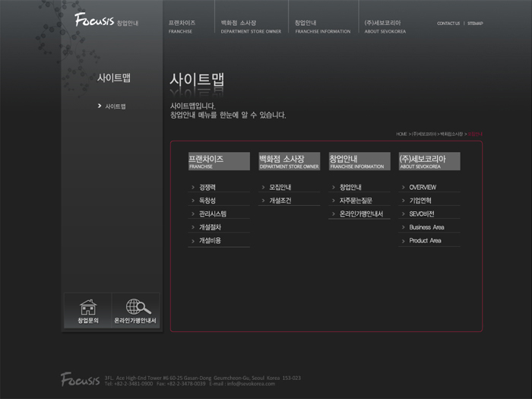This screenshot has width=532, height=399.
Task: Open the 프랜차이즈 FRANCHISE top menu
Action: point(182,27)
